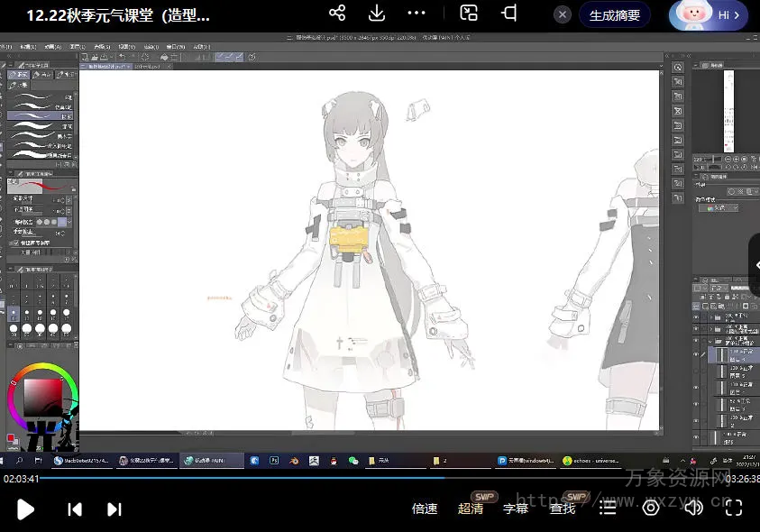
Task: Click the share icon in top bar
Action: point(337,14)
